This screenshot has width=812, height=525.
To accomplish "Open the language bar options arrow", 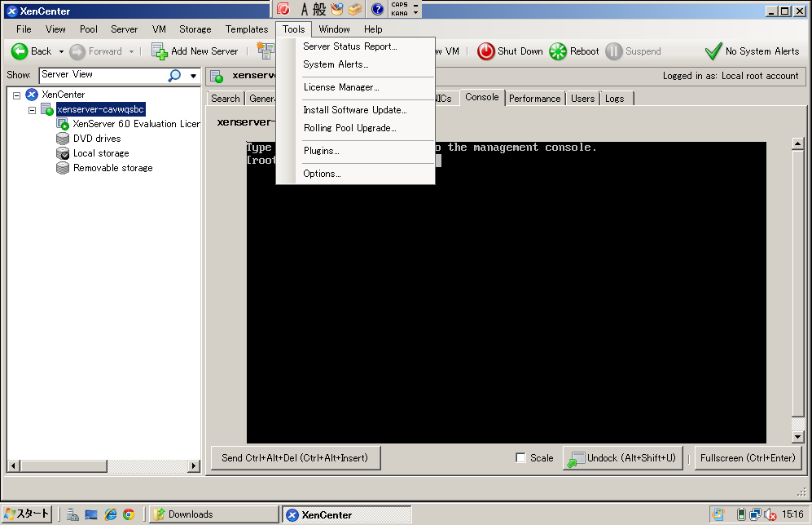I will click(415, 12).
